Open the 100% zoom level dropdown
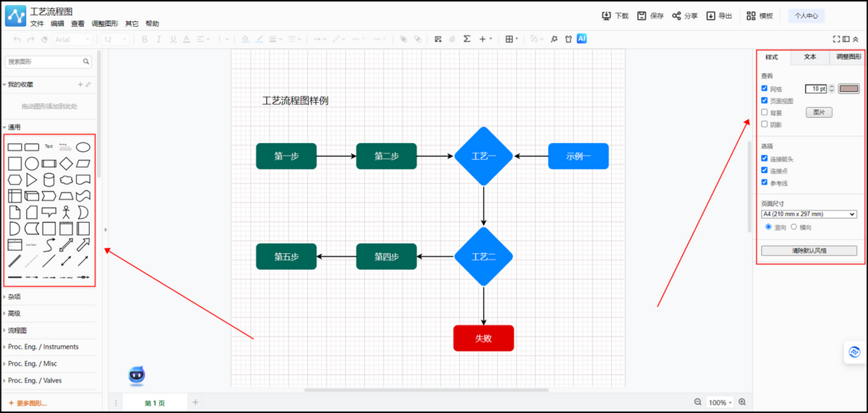 pyautogui.click(x=720, y=402)
